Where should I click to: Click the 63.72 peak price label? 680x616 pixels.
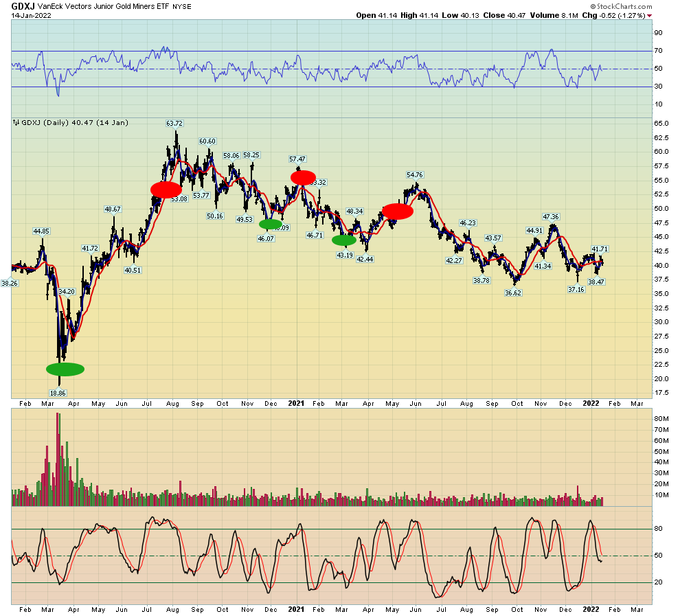tap(175, 124)
